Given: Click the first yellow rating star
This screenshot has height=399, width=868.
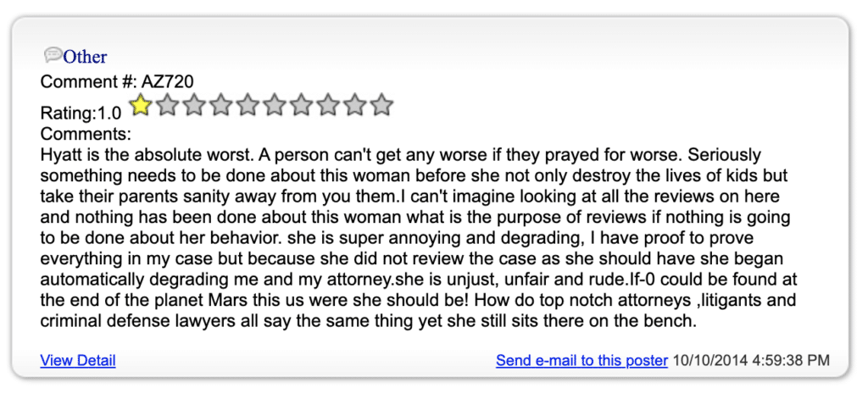Looking at the screenshot, I should click(x=141, y=104).
